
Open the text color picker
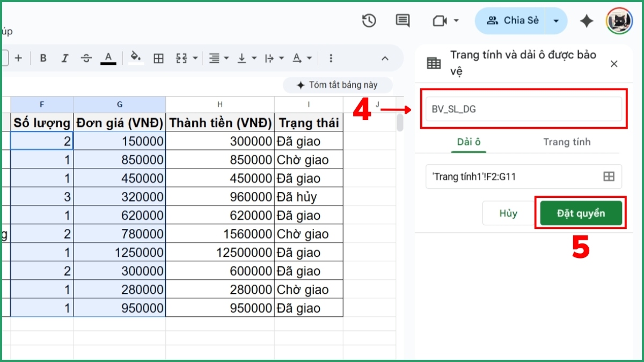[x=108, y=58]
